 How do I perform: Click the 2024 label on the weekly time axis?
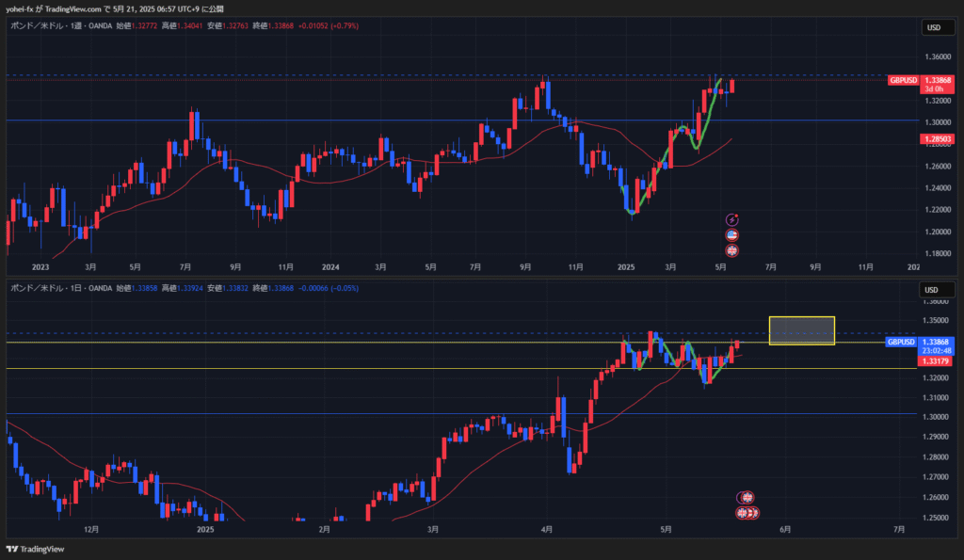pos(330,266)
